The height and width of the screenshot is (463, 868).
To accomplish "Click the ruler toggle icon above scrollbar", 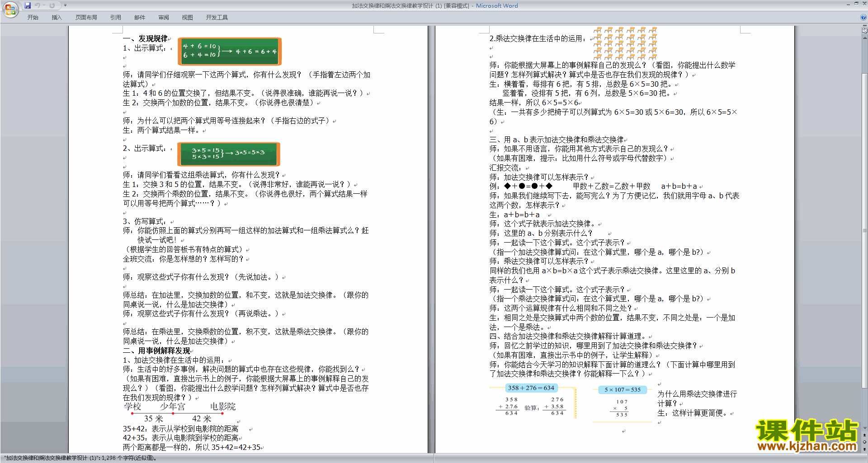I will [865, 31].
